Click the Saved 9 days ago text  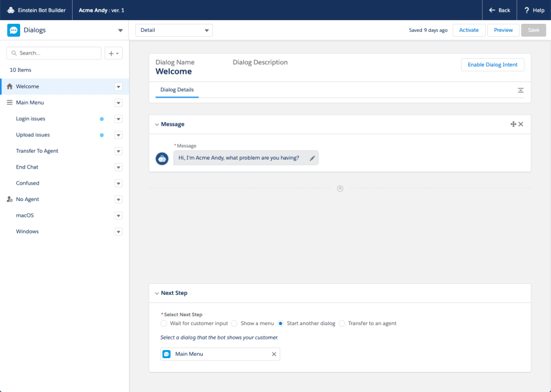[x=428, y=30]
